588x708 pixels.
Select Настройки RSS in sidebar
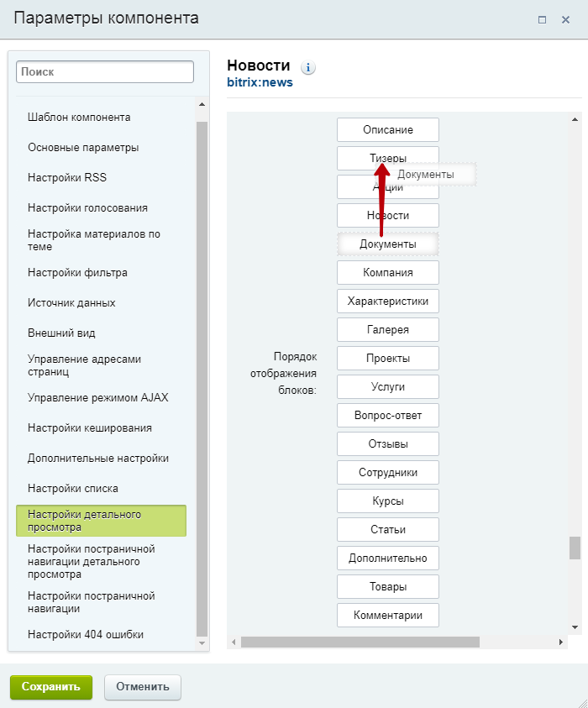[x=67, y=177]
